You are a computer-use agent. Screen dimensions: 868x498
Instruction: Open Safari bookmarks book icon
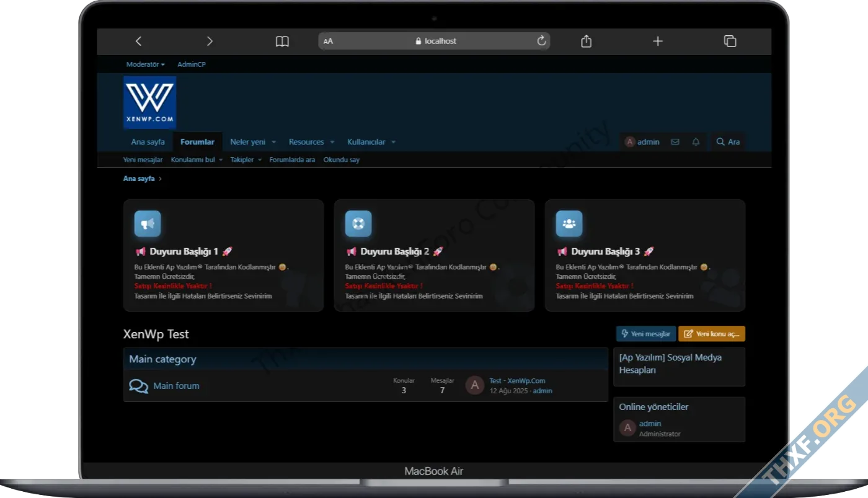click(x=282, y=41)
